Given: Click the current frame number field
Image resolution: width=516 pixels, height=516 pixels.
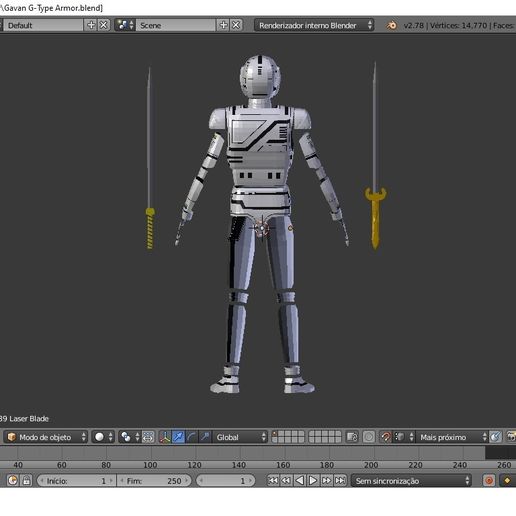Looking at the screenshot, I should (226, 481).
